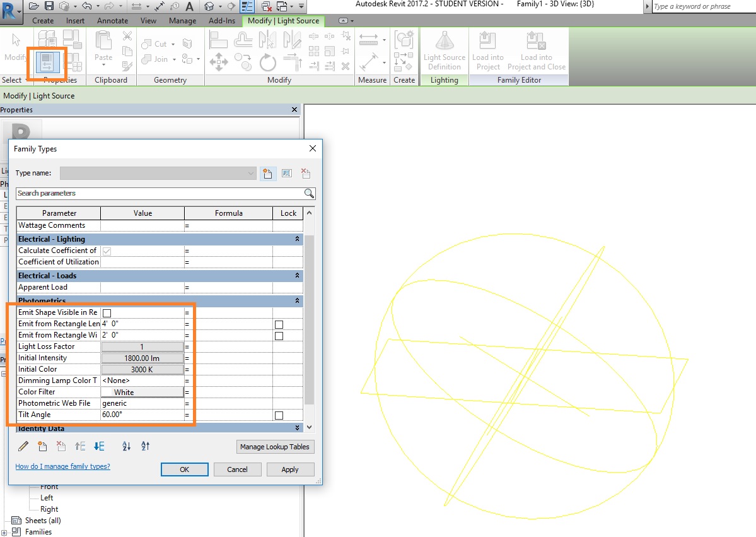Open the Paste dropdown arrow
The height and width of the screenshot is (537, 756).
(103, 65)
